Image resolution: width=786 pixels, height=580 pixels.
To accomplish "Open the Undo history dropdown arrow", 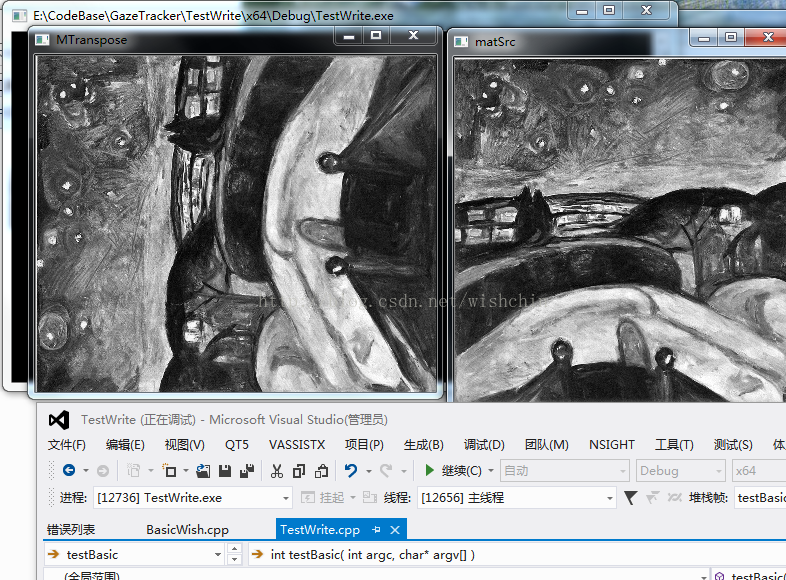I will [x=369, y=471].
